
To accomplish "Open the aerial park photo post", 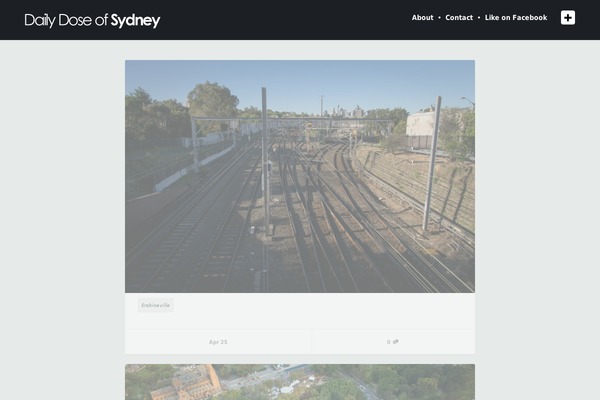I will point(300,382).
